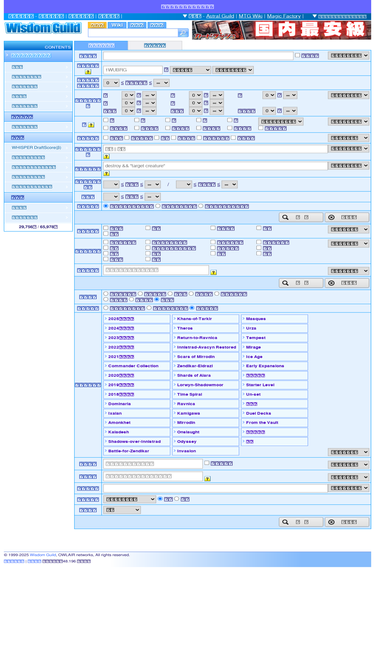The width and height of the screenshot is (375, 667).
Task: Select the Masques block entry
Action: [x=275, y=319]
